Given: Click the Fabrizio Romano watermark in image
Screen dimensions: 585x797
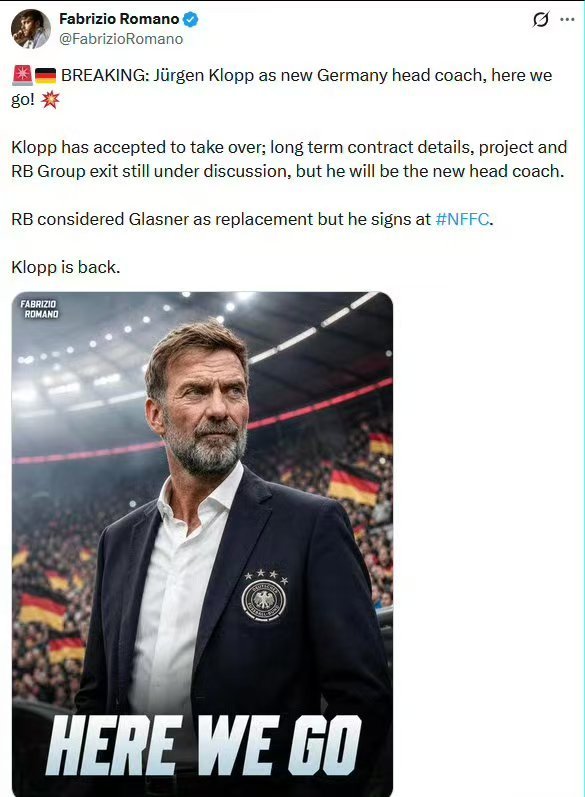Looking at the screenshot, I should 40,309.
